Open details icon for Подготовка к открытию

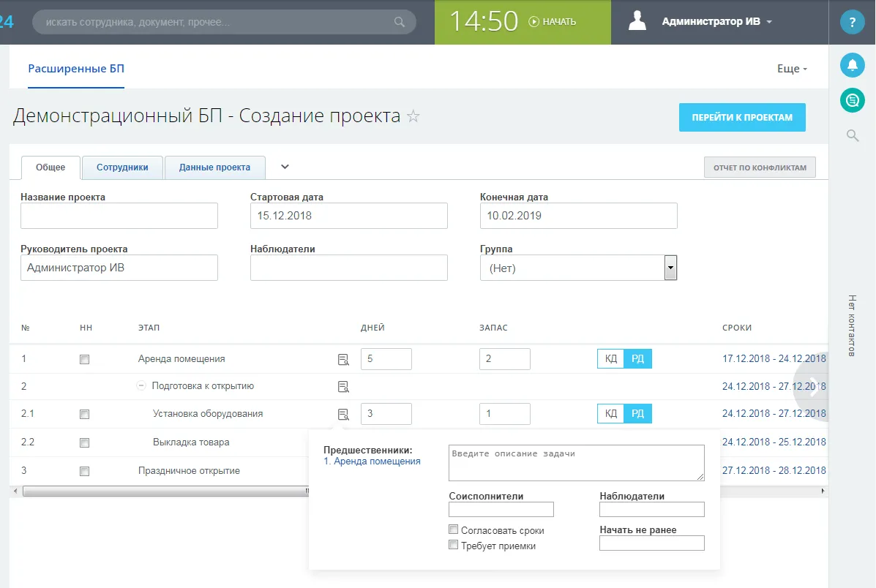click(343, 386)
